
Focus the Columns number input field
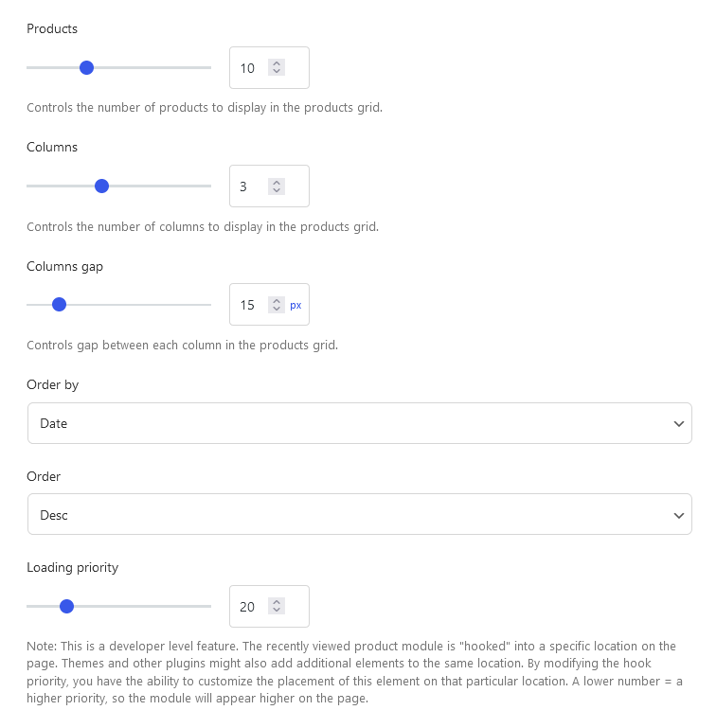248,186
